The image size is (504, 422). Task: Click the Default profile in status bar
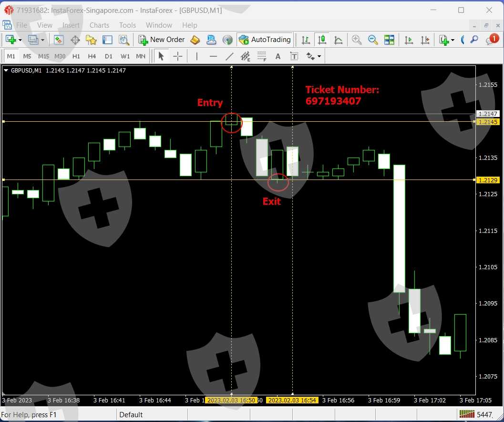[132, 415]
